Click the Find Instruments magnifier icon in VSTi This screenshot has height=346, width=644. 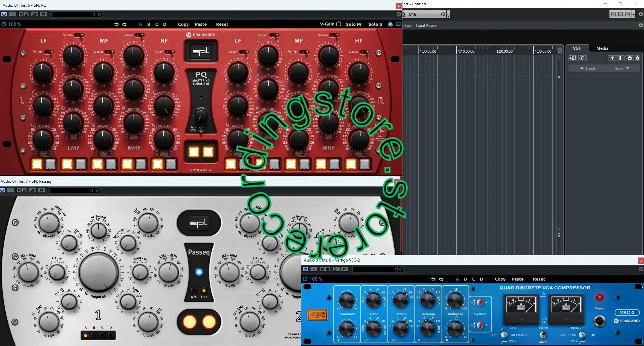click(582, 58)
